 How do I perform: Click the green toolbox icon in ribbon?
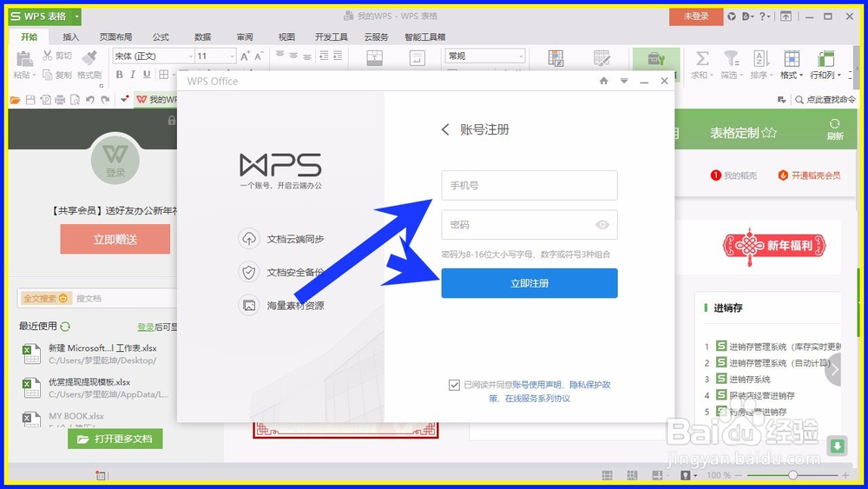pos(656,59)
